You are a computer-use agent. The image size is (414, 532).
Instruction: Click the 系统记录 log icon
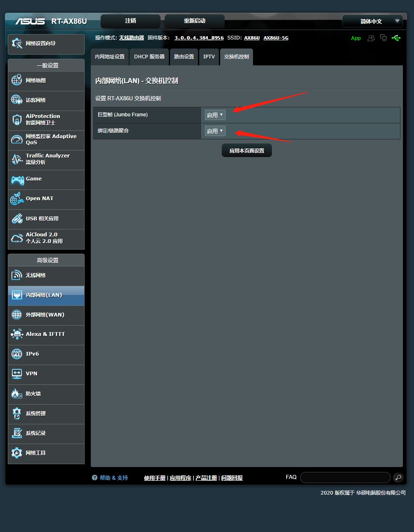17,433
